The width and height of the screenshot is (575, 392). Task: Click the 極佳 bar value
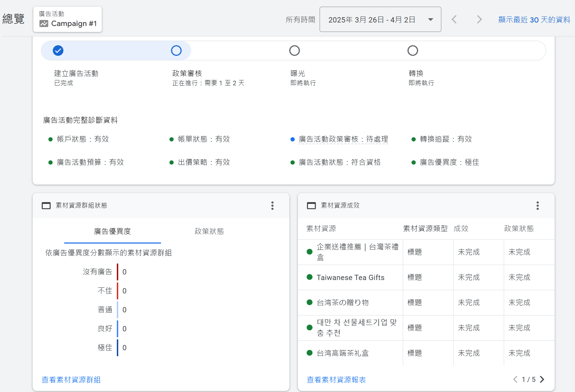[x=125, y=348]
